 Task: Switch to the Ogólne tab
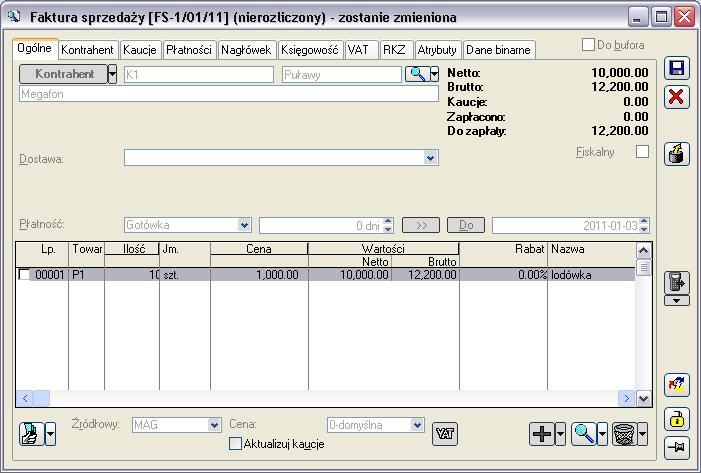(x=34, y=48)
